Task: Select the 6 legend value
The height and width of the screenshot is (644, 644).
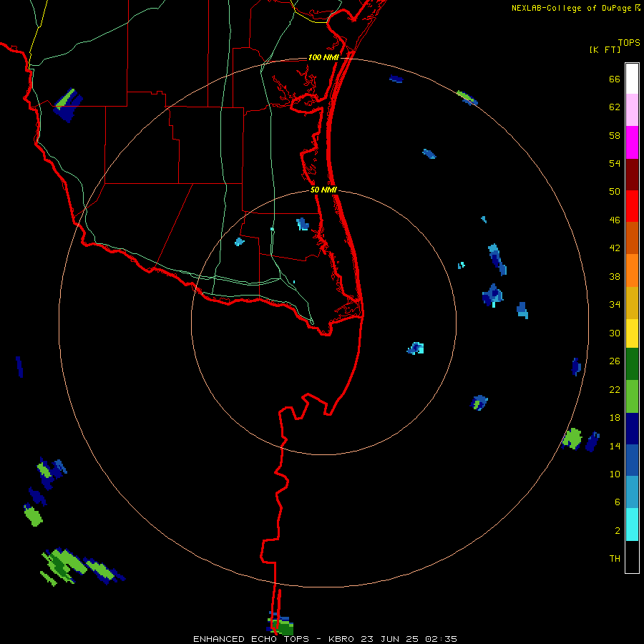Action: tap(617, 502)
